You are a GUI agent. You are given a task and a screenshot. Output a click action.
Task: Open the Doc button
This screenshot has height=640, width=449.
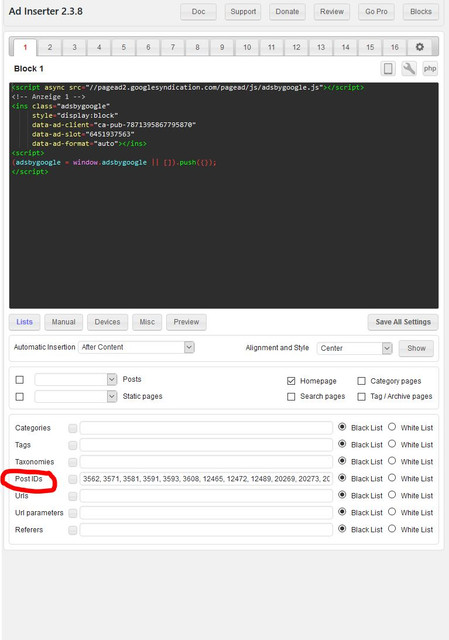pyautogui.click(x=198, y=12)
